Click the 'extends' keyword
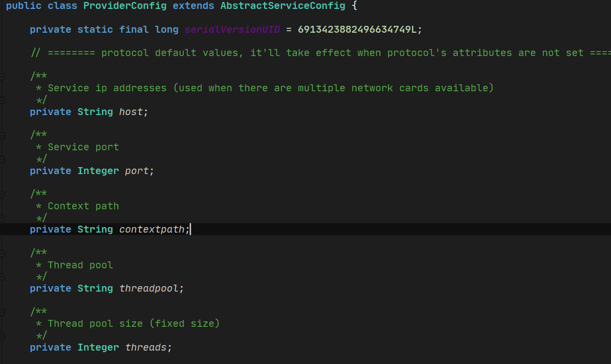 (194, 6)
